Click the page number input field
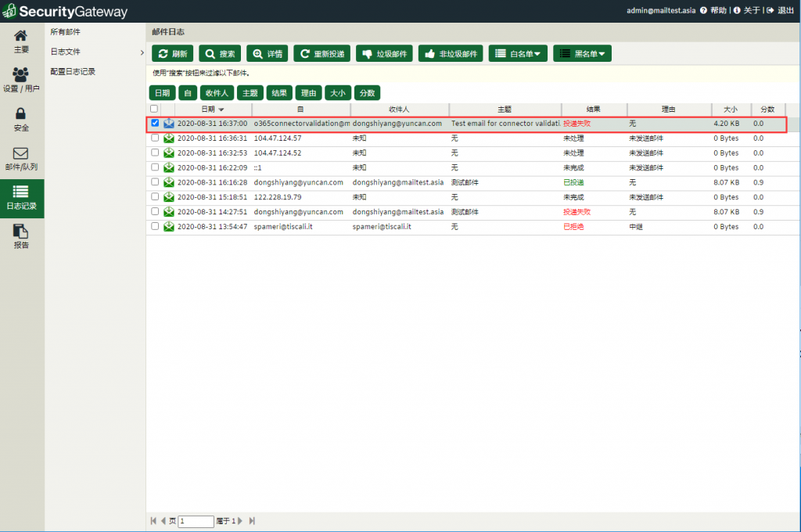 pyautogui.click(x=196, y=521)
